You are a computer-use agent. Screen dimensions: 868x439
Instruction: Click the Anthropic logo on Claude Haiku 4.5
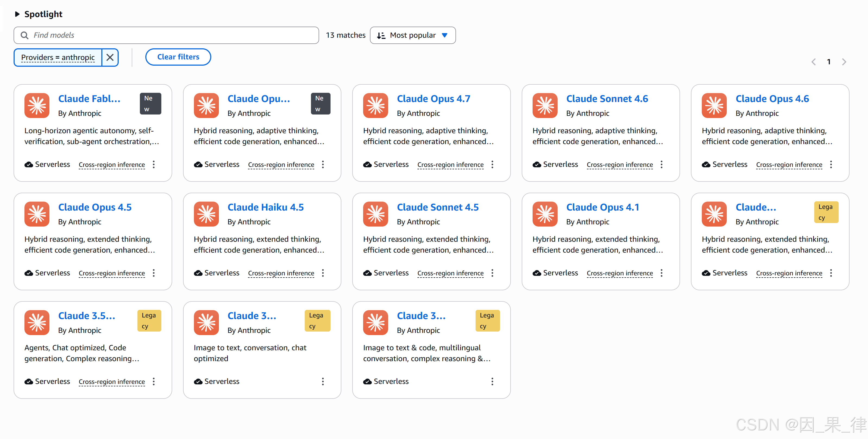coord(206,214)
